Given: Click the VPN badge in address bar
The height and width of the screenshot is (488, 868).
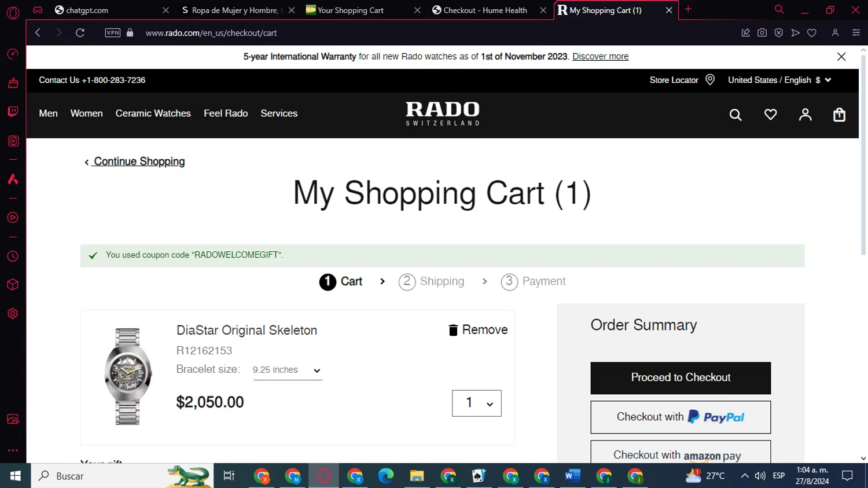Looking at the screenshot, I should 113,33.
